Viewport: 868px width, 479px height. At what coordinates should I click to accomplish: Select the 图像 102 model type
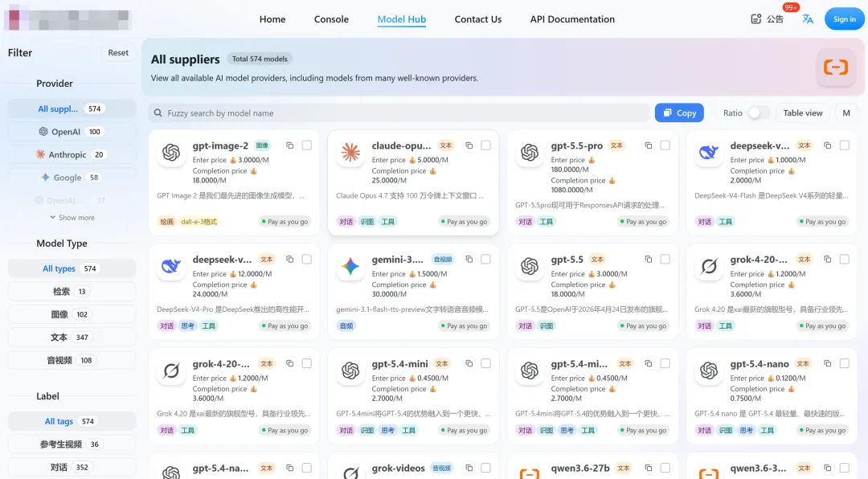coord(72,314)
